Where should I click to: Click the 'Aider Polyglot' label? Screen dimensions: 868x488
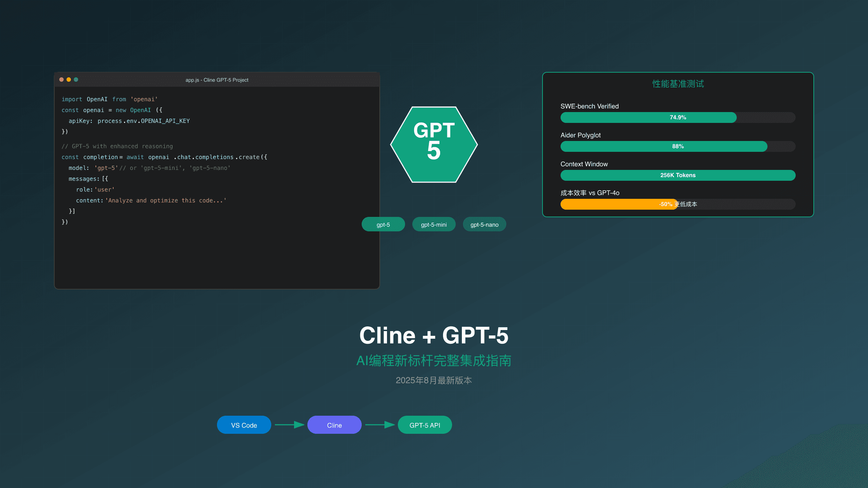tap(580, 135)
